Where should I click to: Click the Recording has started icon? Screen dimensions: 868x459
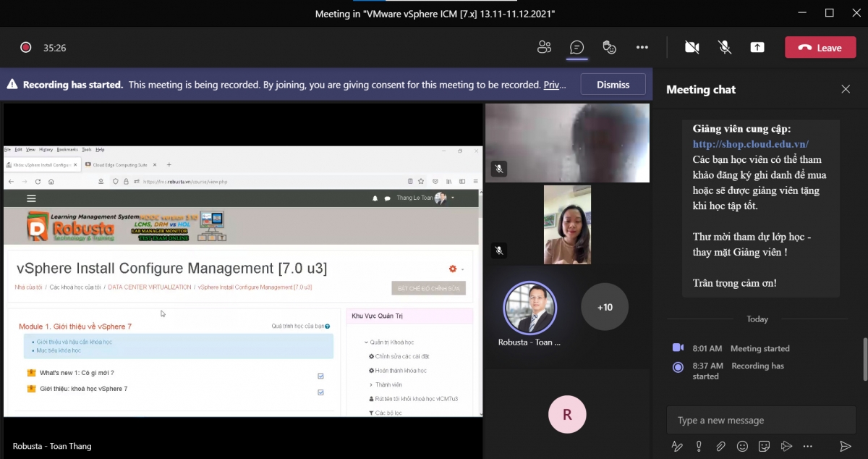pyautogui.click(x=678, y=366)
